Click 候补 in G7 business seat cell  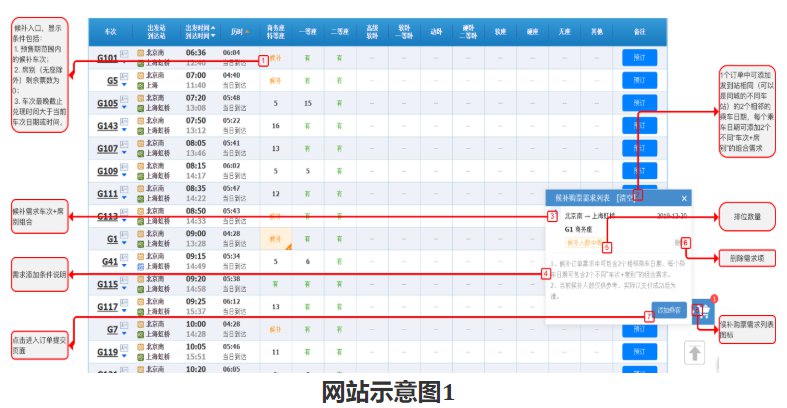pos(276,330)
